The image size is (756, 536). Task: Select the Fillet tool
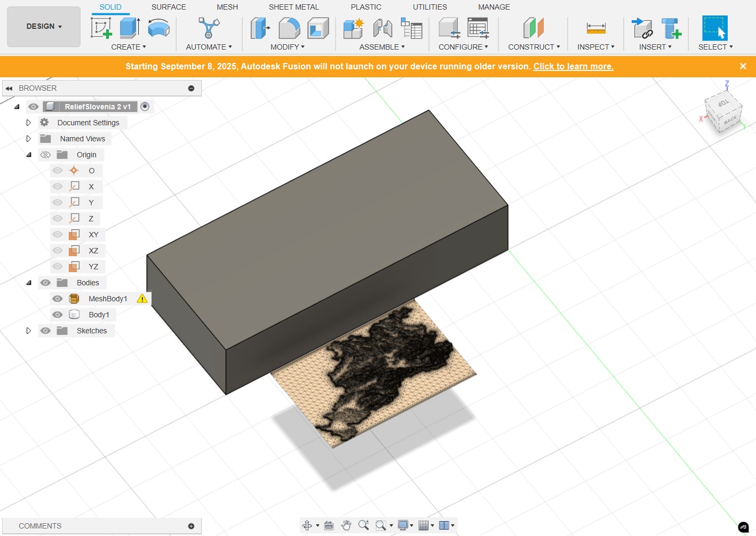click(289, 28)
